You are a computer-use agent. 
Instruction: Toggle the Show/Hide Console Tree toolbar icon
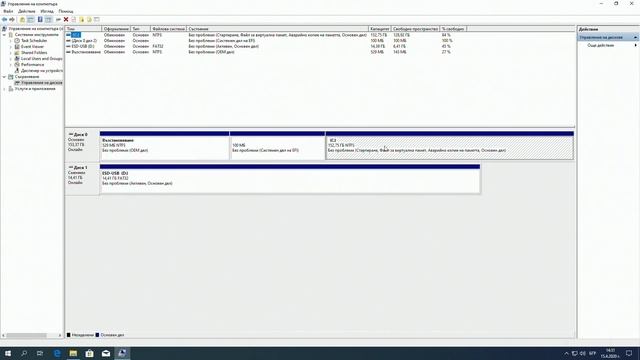31,20
